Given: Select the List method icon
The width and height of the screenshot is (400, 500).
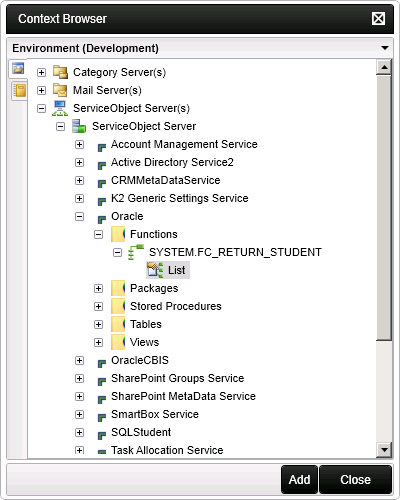Looking at the screenshot, I should (155, 270).
